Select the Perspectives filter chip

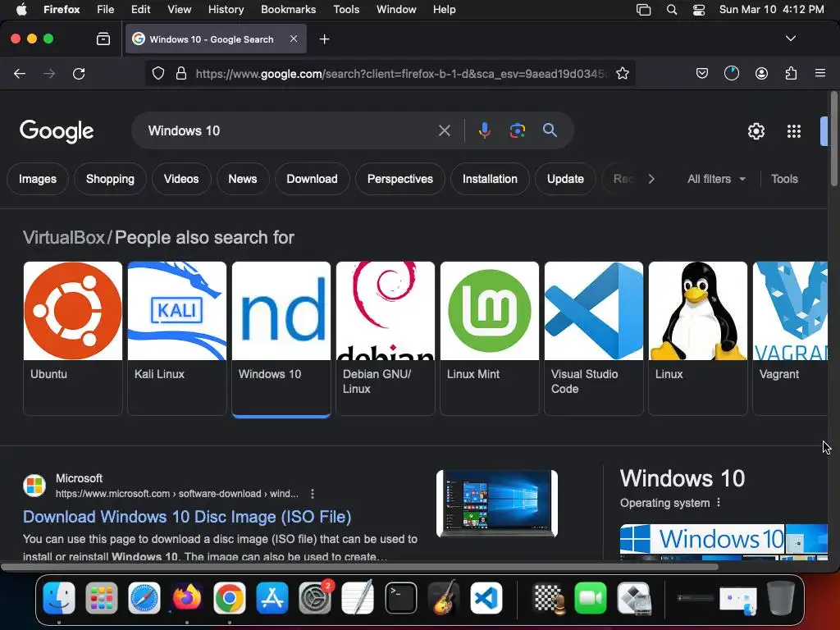click(400, 179)
